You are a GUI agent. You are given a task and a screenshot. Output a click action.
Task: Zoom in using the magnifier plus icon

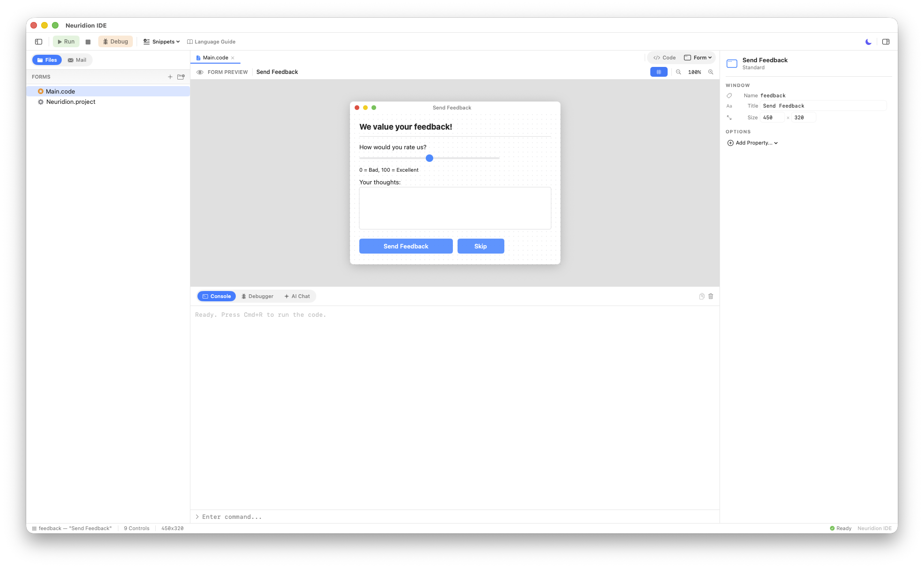[x=711, y=72]
